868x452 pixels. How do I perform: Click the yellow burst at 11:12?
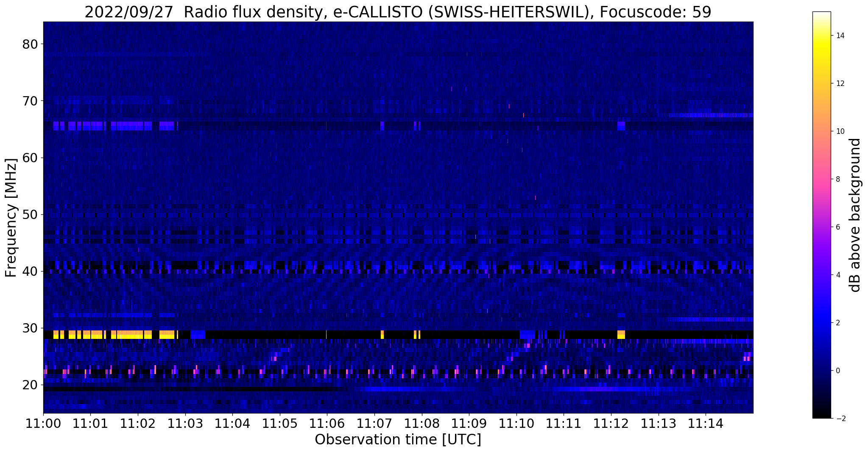pos(621,334)
